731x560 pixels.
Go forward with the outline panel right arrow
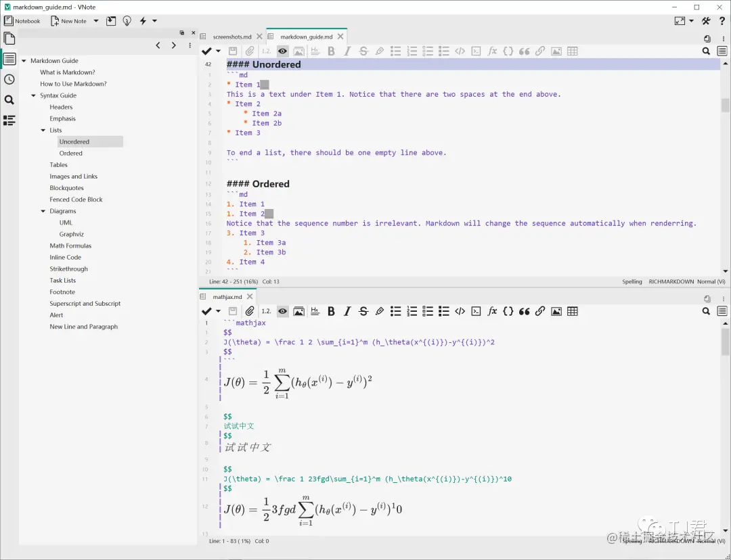(x=173, y=45)
